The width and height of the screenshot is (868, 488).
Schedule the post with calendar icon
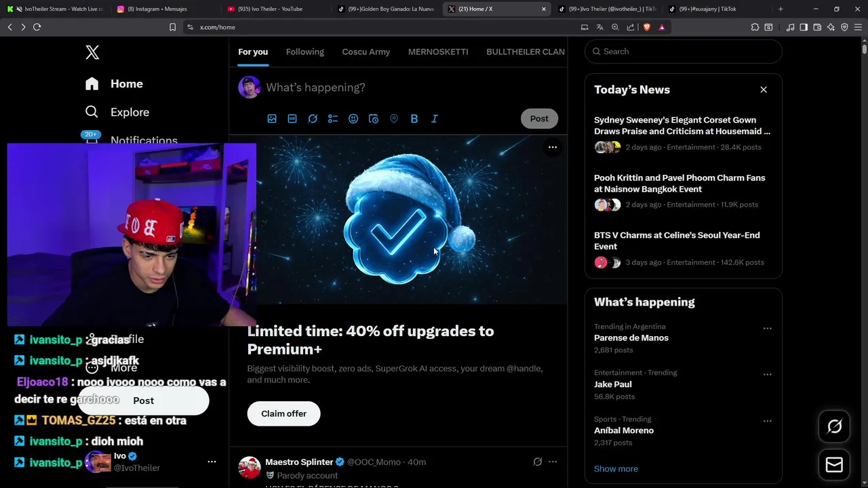[x=374, y=119]
